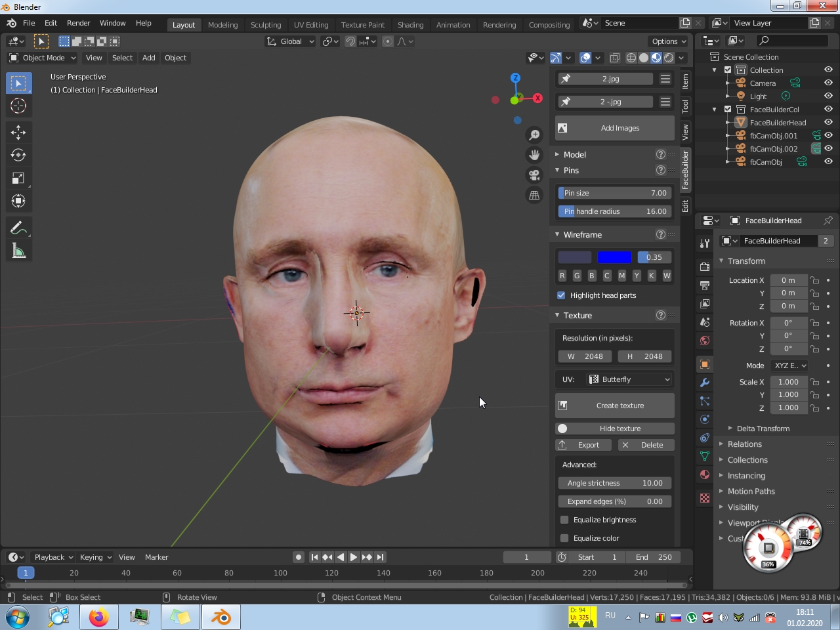The width and height of the screenshot is (840, 630).
Task: Click the blue wireframe color swatch
Action: click(614, 257)
